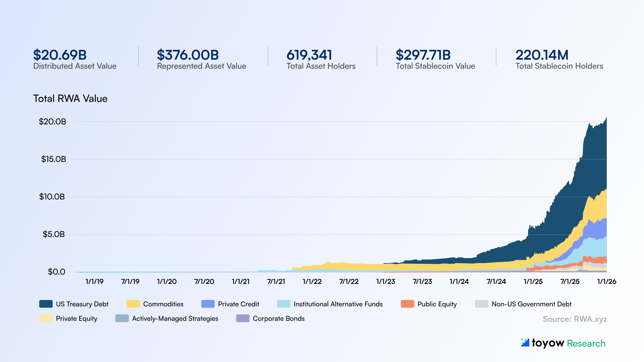Image resolution: width=644 pixels, height=362 pixels.
Task: Click the Public Equity legend swatch
Action: coord(407,304)
